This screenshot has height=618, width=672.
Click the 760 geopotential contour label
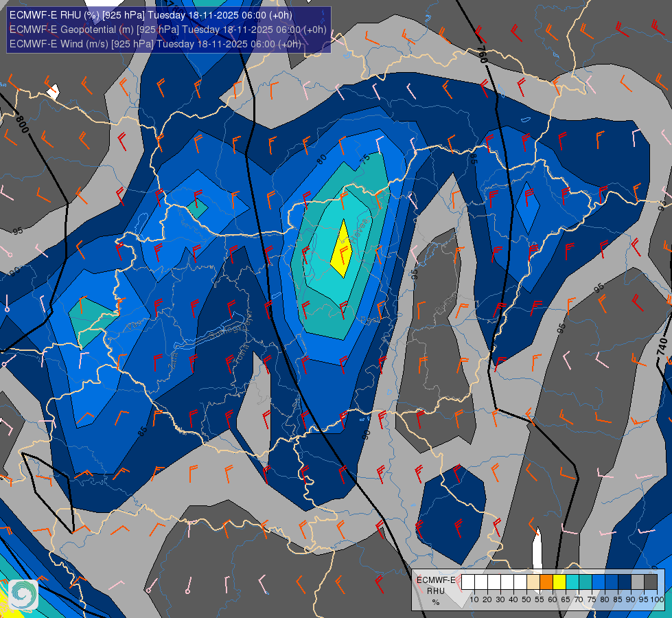click(x=482, y=55)
